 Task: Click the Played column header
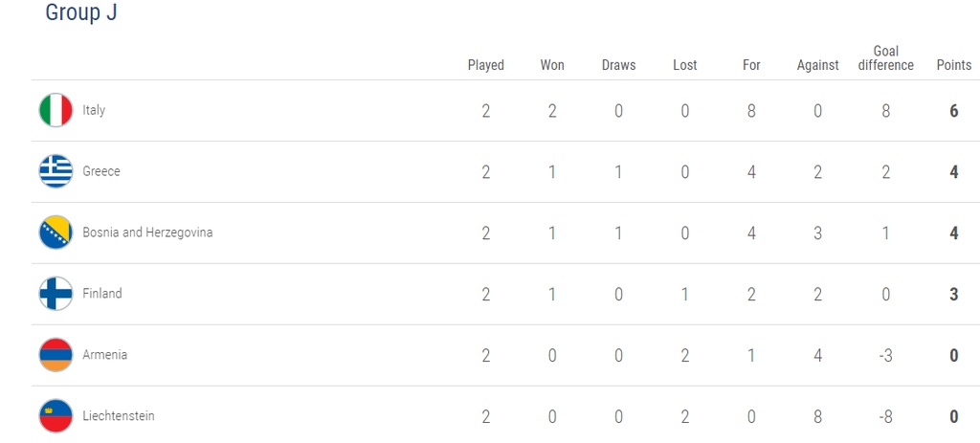coord(485,65)
